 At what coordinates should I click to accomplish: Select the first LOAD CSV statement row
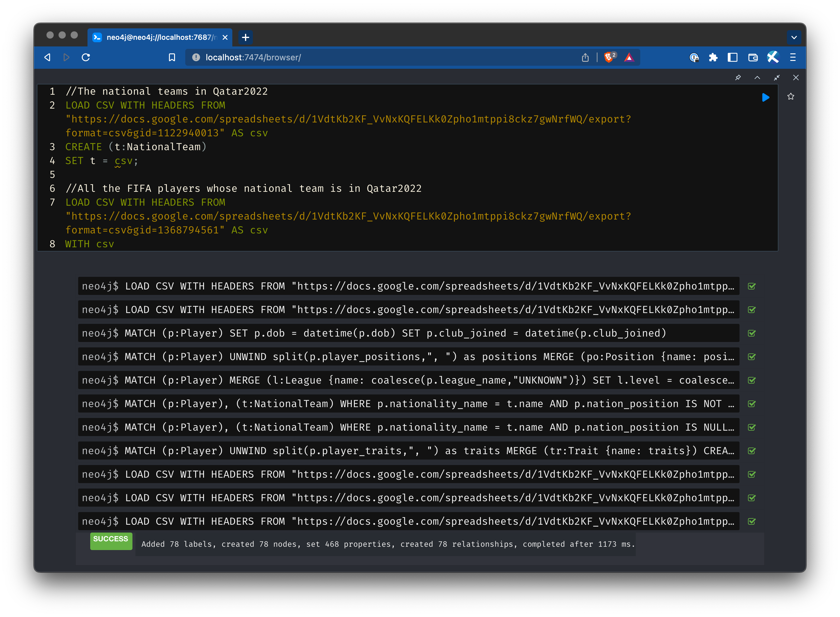(409, 286)
